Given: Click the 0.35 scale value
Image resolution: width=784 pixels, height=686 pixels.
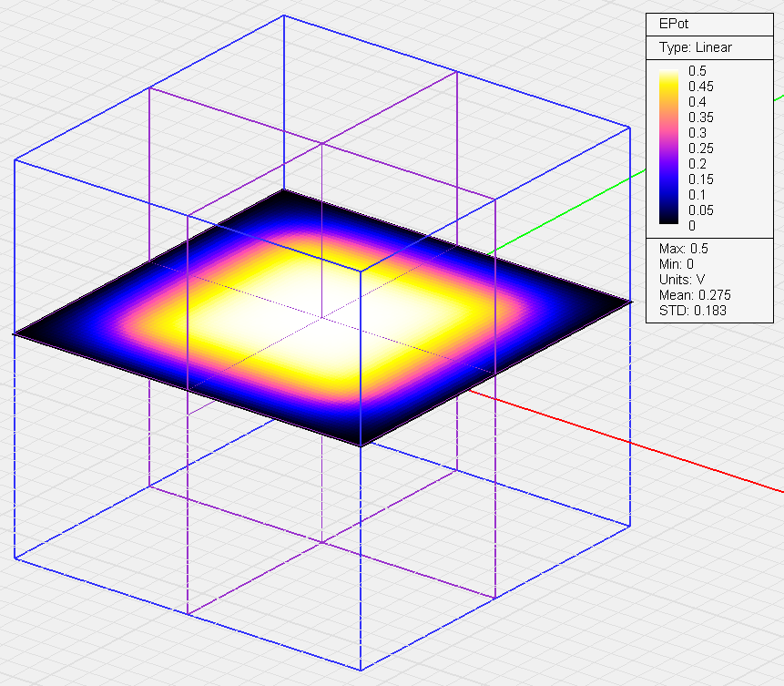Looking at the screenshot, I should 700,118.
